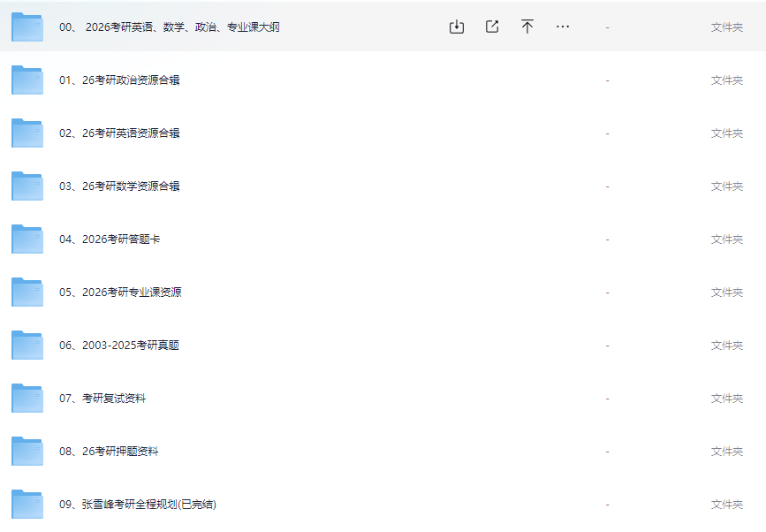Click the folder icon beside 03、26考研数学资源合辑

coord(27,186)
